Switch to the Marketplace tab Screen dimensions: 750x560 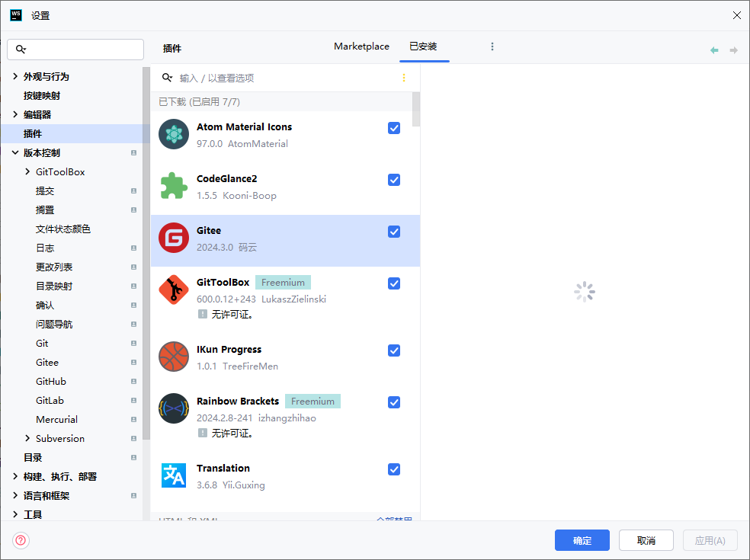coord(361,46)
